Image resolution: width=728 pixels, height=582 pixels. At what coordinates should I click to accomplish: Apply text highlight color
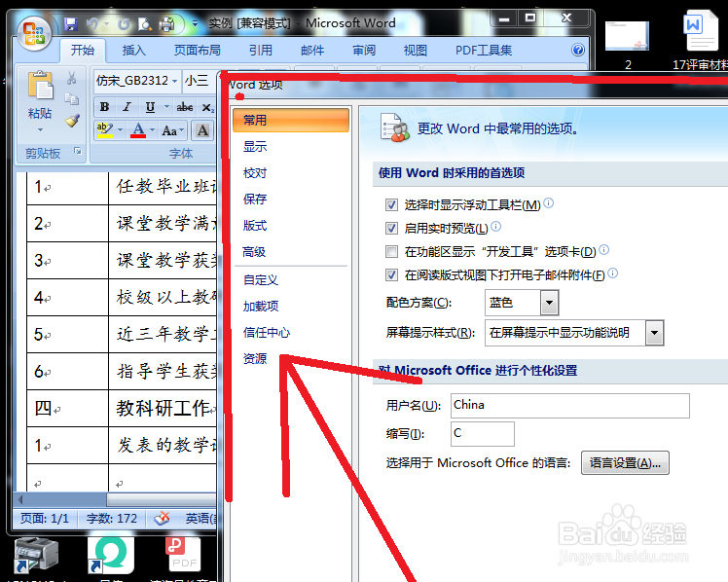tap(105, 130)
